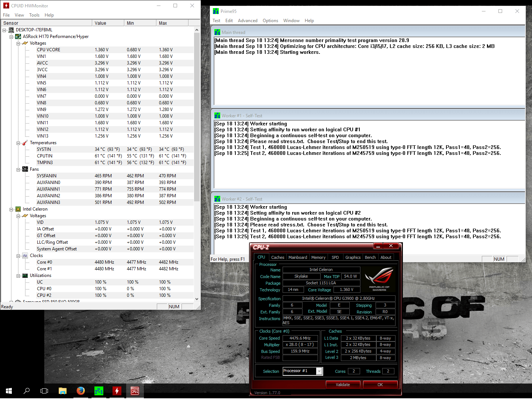Click the Worker #1 Self-Test window icon
Screen dimensions: 532x399
pos(217,116)
